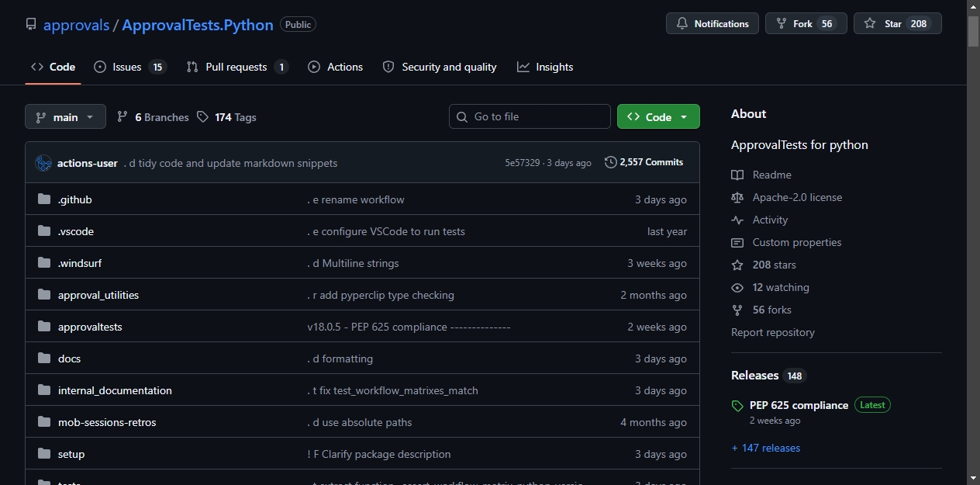Click the pulse icon beside Activity
The image size is (980, 485).
tap(737, 220)
